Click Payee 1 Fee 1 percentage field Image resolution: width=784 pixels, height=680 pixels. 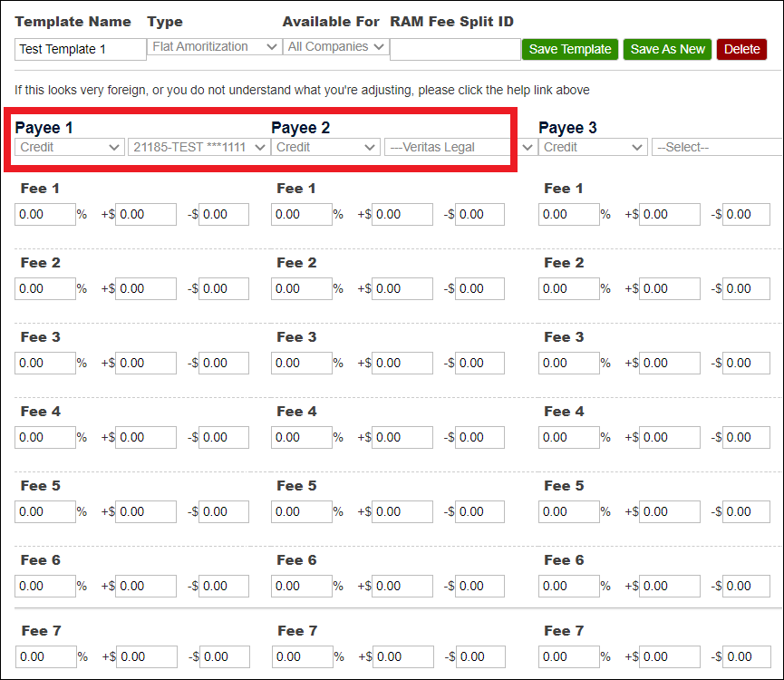coord(44,214)
